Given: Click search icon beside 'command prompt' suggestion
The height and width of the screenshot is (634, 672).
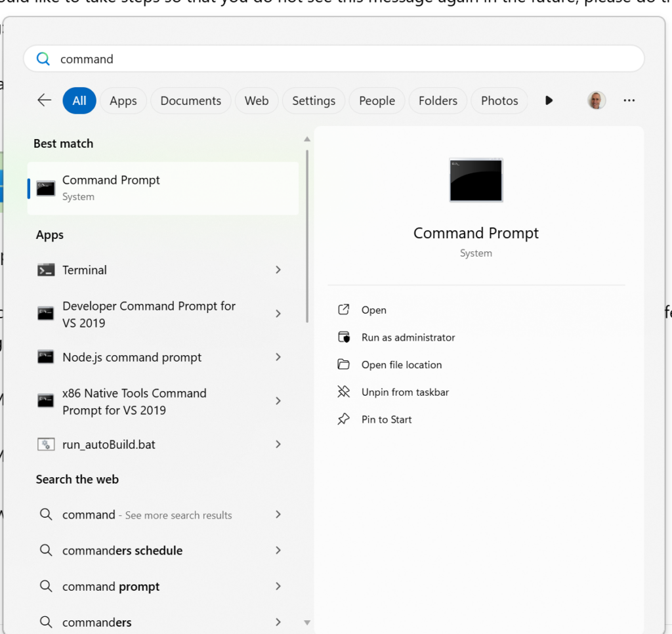Looking at the screenshot, I should click(x=46, y=586).
